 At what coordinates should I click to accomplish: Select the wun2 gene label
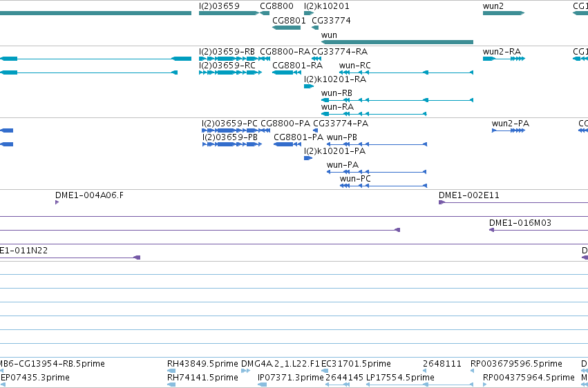(493, 6)
